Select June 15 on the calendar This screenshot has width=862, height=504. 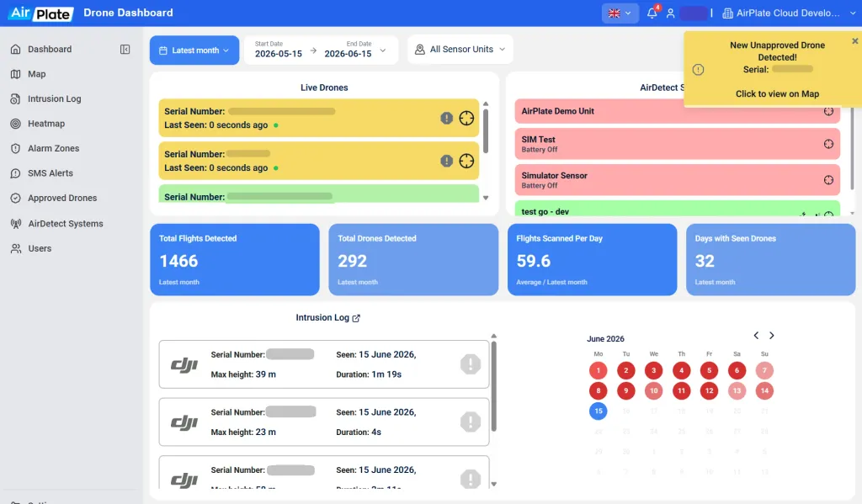pos(599,411)
